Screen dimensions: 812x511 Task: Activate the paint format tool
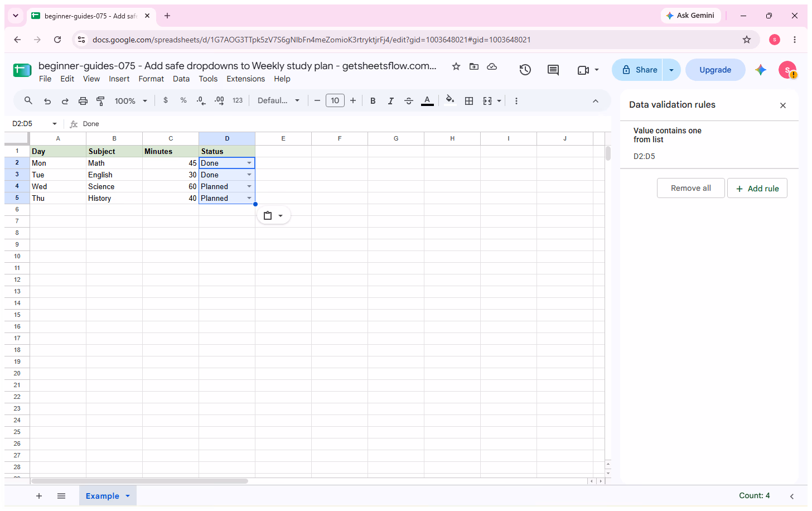pos(101,101)
